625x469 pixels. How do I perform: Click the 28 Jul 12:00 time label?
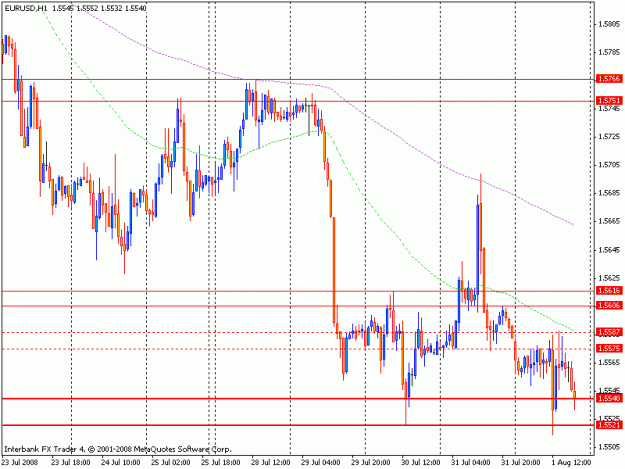tap(271, 462)
